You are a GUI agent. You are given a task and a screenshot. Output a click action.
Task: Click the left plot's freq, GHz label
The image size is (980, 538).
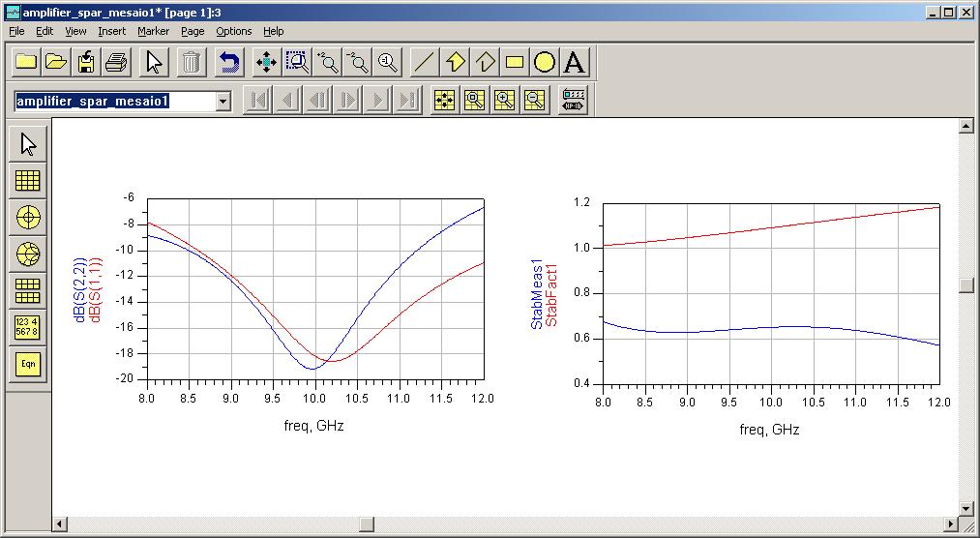tap(313, 426)
